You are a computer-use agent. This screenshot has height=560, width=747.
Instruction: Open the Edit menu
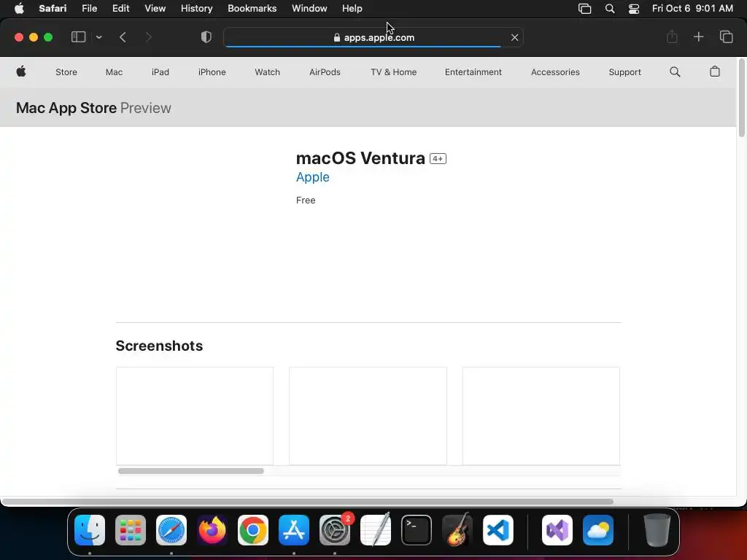tap(120, 9)
